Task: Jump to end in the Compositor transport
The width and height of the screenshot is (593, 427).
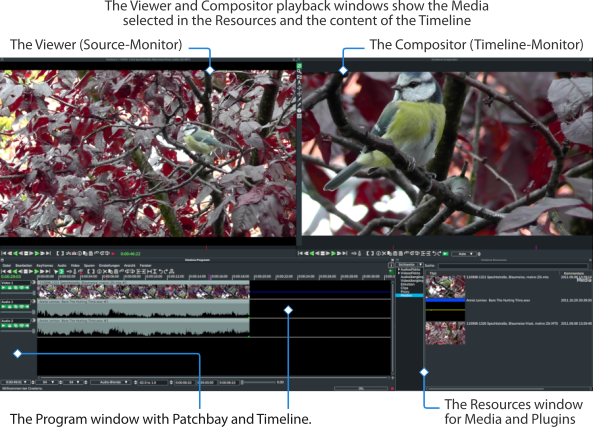Action: [345, 253]
